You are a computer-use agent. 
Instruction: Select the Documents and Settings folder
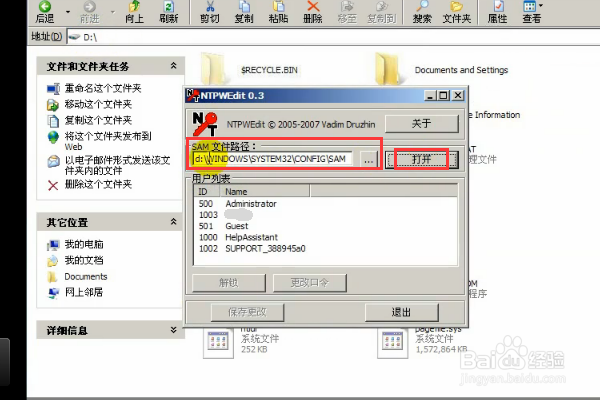pyautogui.click(x=442, y=69)
